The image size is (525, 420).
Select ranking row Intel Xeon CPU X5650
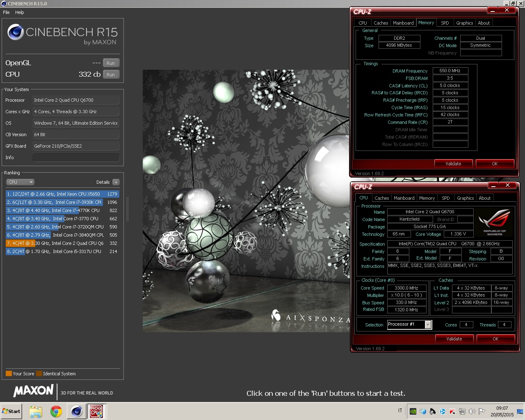(x=62, y=194)
